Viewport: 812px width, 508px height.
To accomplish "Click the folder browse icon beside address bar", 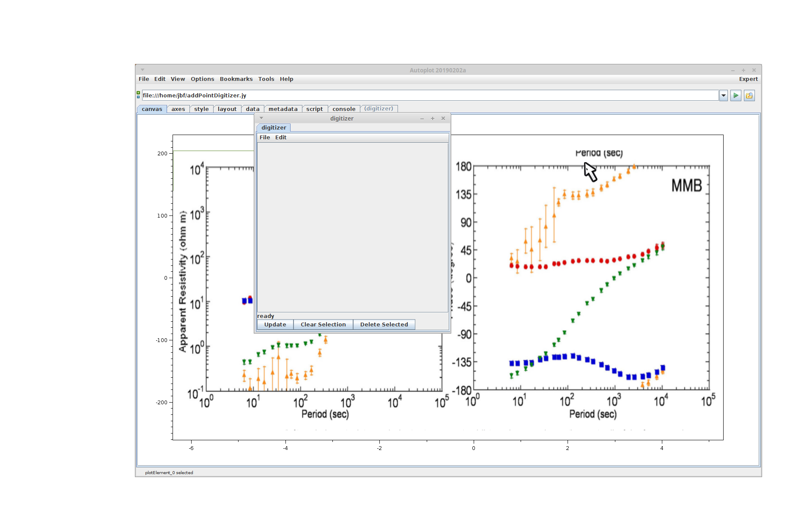I will [x=749, y=96].
